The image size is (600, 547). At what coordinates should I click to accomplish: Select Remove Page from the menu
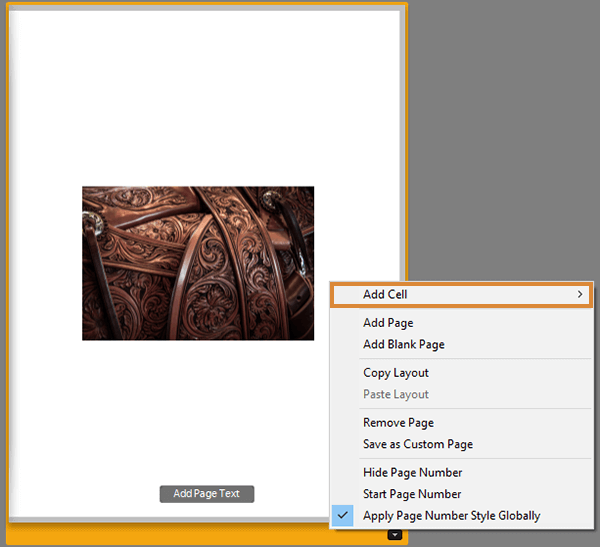[x=398, y=423]
